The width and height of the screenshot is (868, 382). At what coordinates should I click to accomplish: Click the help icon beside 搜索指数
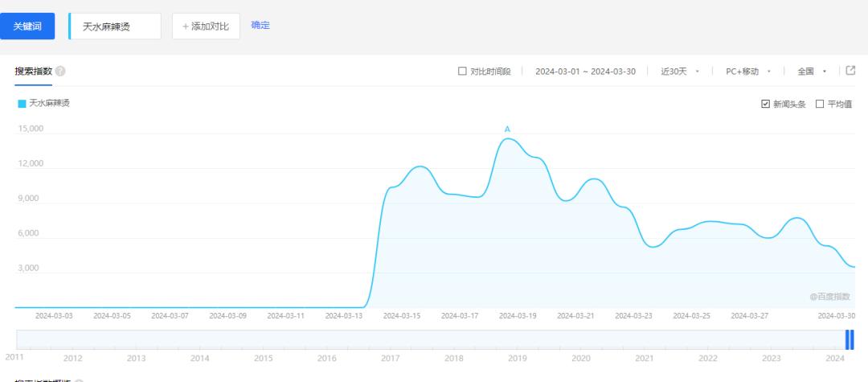click(61, 72)
